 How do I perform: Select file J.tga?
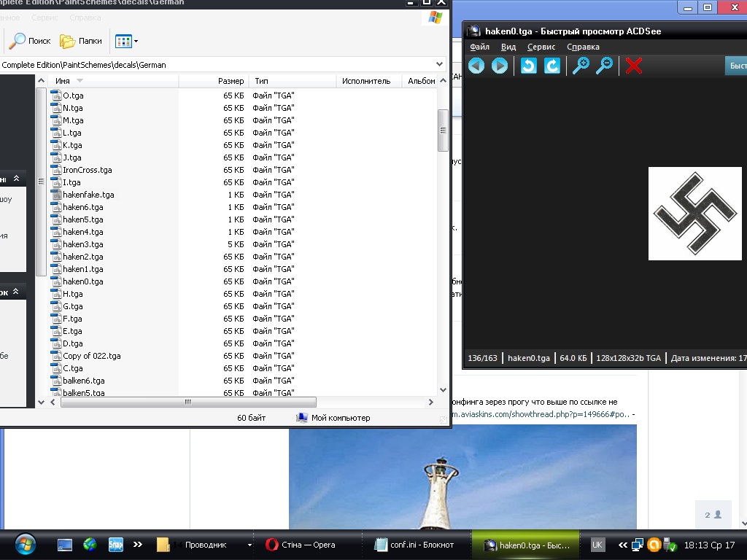tap(72, 157)
